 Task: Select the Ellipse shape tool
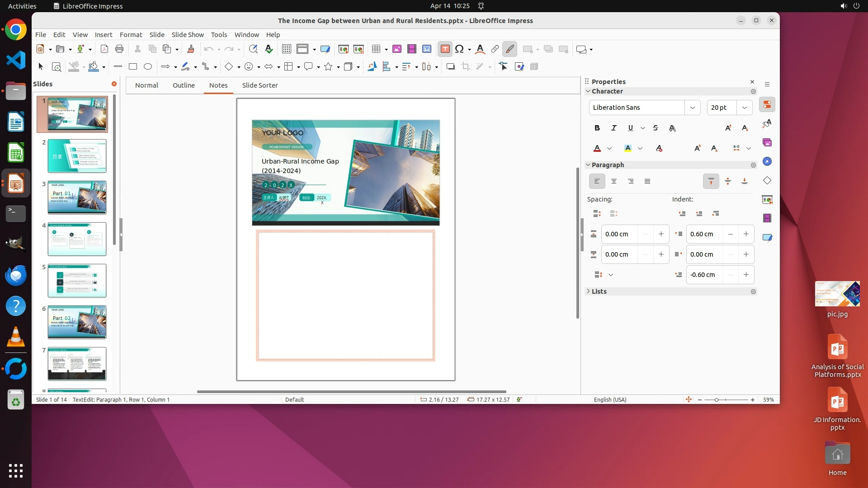(148, 67)
